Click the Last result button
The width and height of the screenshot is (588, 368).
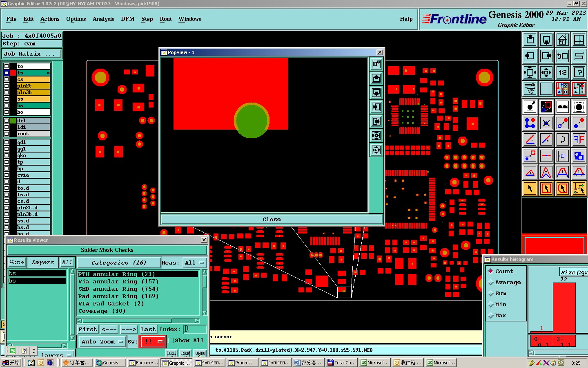(148, 329)
